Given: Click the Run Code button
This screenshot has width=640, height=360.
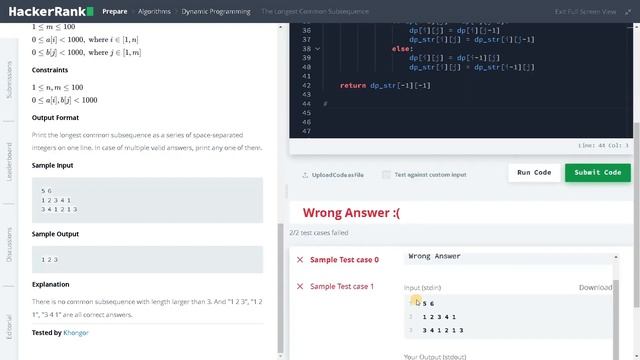Looking at the screenshot, I should point(534,173).
